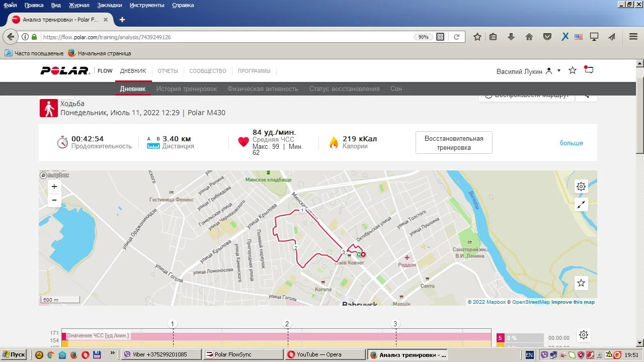This screenshot has width=644, height=362.
Task: Click the Восстановительная тренировка button
Action: pos(454,143)
